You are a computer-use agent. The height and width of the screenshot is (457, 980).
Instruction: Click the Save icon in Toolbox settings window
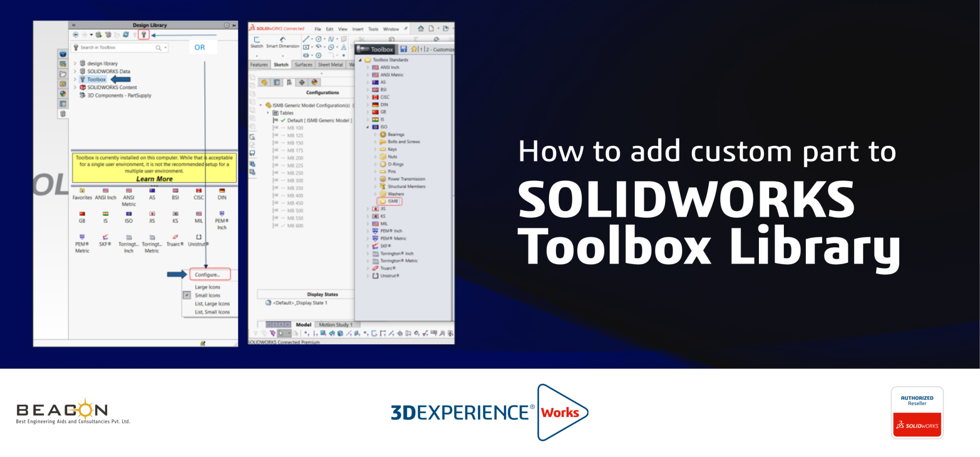pyautogui.click(x=403, y=49)
